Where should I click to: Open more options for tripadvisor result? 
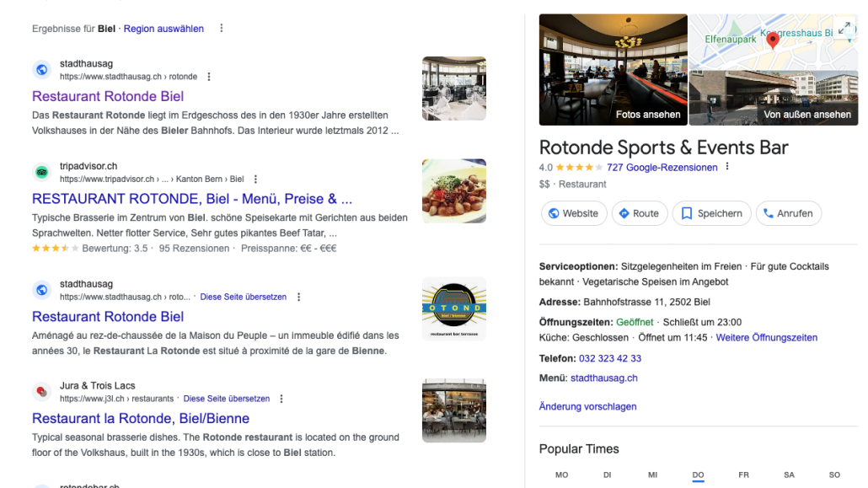255,180
